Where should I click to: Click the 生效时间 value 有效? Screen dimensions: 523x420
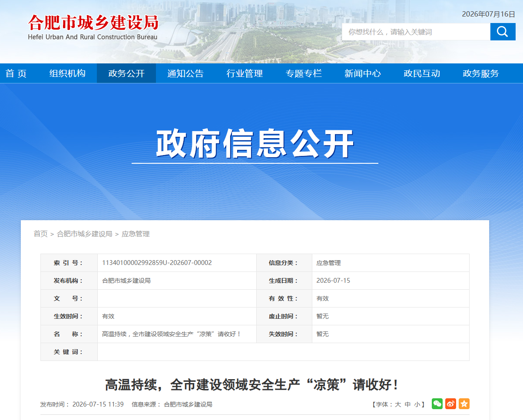coord(108,316)
